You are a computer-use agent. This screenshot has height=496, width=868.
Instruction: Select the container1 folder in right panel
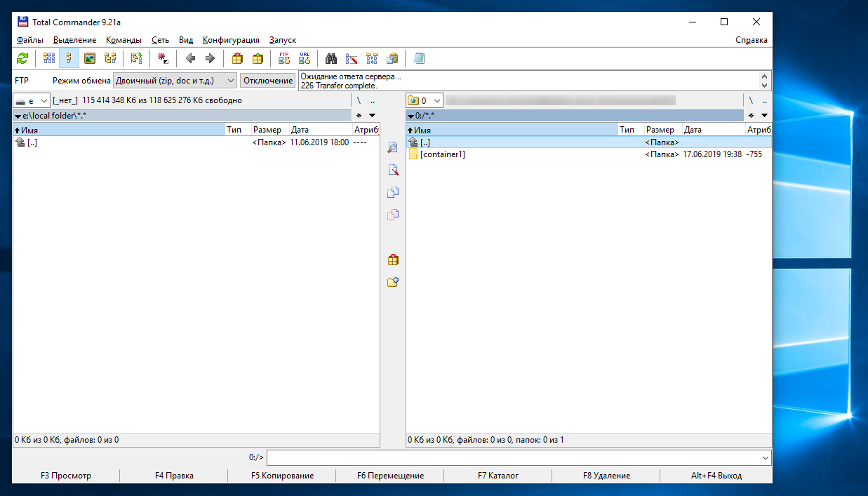(443, 154)
